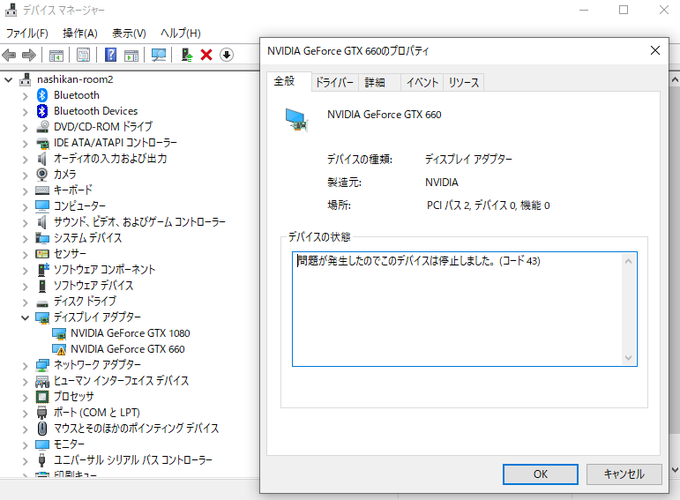Click the Bluetooth category icon
The width and height of the screenshot is (680, 500).
point(42,95)
